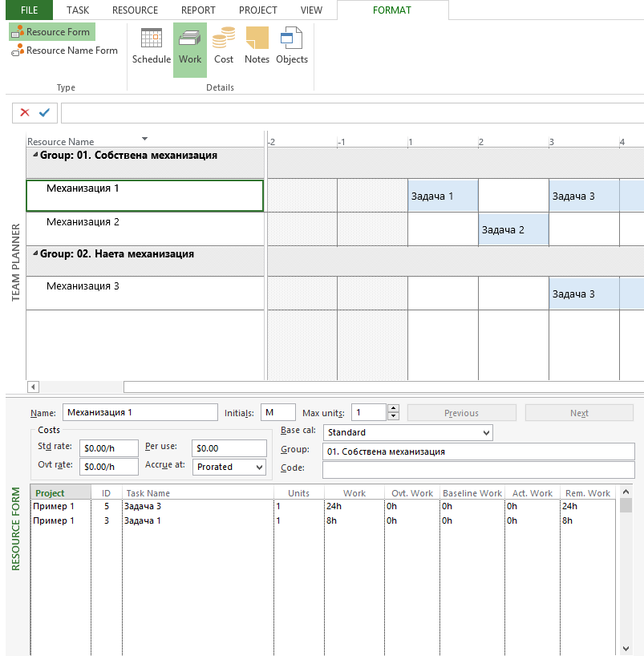Switch to Resource Form type
The width and height of the screenshot is (644, 656).
(52, 32)
